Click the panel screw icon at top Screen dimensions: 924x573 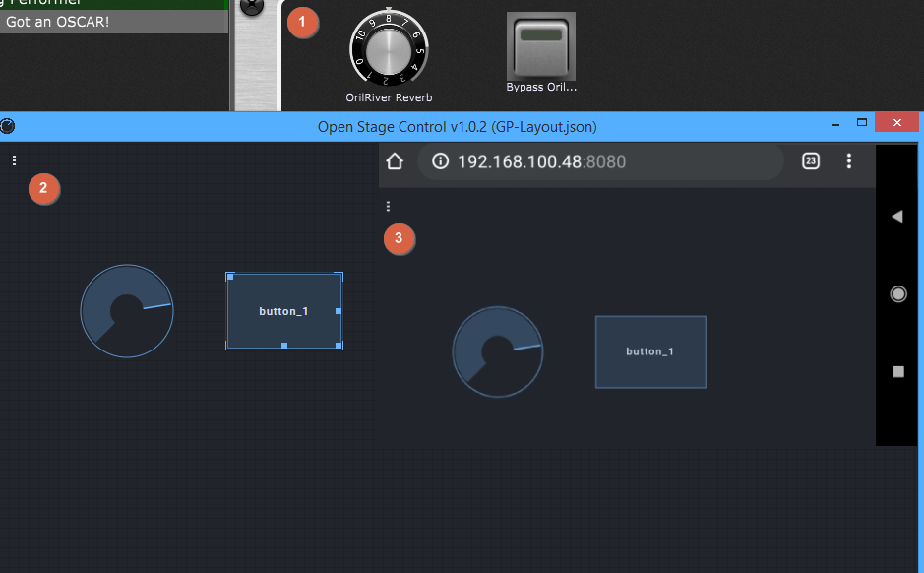pos(252,7)
